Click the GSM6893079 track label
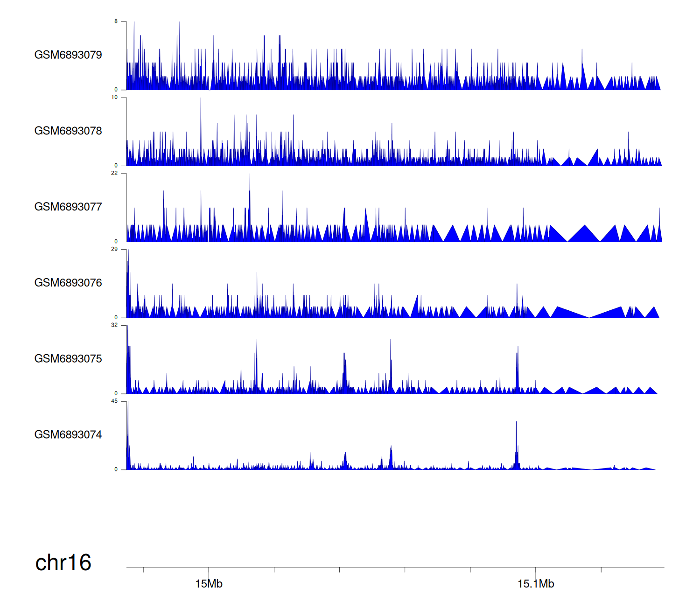The width and height of the screenshot is (700, 616). coord(68,55)
